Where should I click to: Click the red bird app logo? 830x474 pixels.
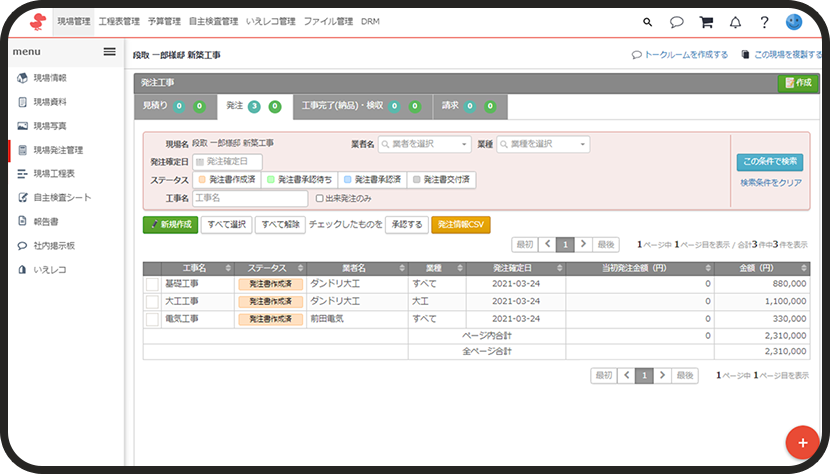pos(37,22)
